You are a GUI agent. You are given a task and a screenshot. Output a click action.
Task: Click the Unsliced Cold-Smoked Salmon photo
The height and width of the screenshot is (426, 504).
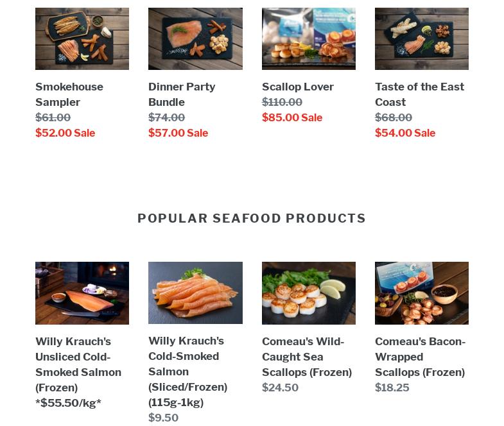pos(82,293)
